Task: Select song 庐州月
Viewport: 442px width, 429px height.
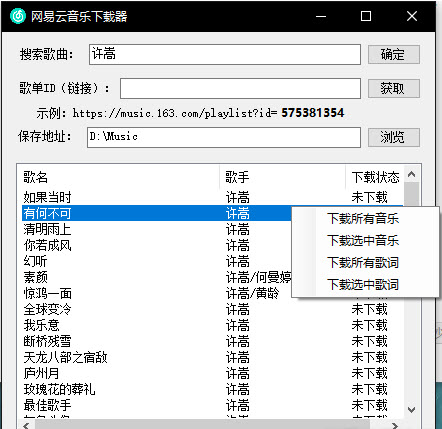Action: click(x=41, y=373)
